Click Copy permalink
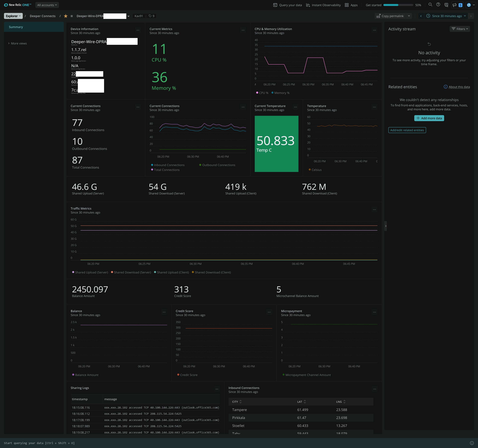Screen dimensions: 478x448 [x=390, y=16]
